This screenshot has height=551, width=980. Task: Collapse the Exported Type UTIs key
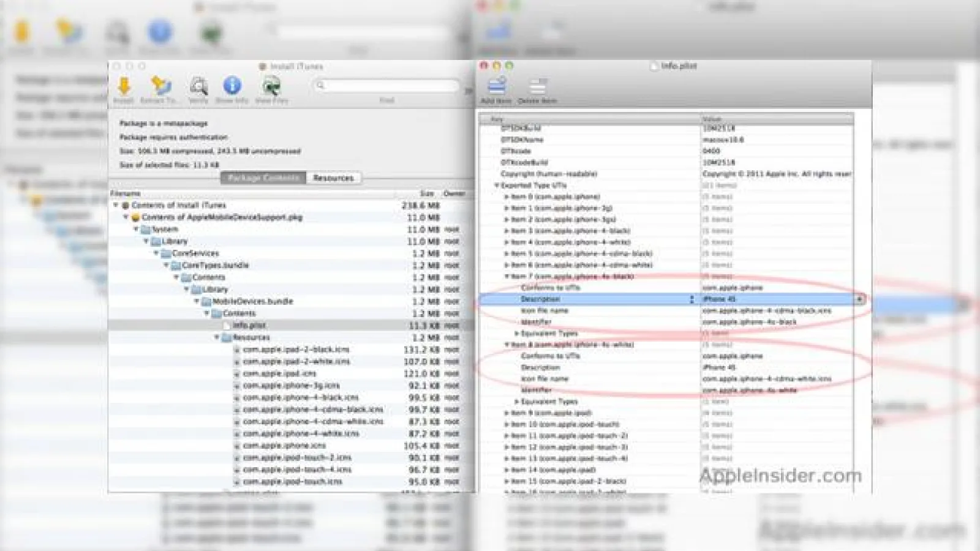point(497,186)
